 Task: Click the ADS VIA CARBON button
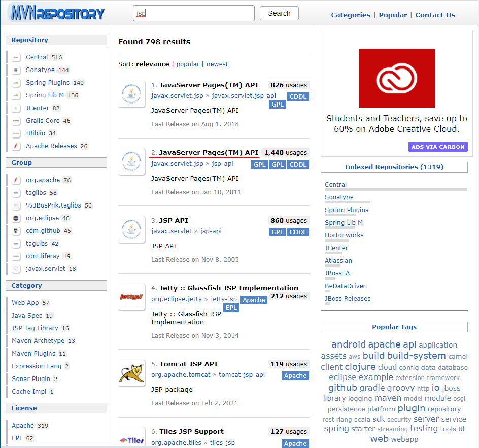pos(438,147)
